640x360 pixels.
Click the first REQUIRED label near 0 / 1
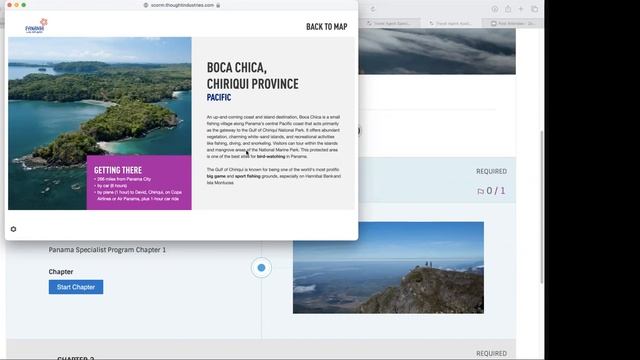[491, 171]
